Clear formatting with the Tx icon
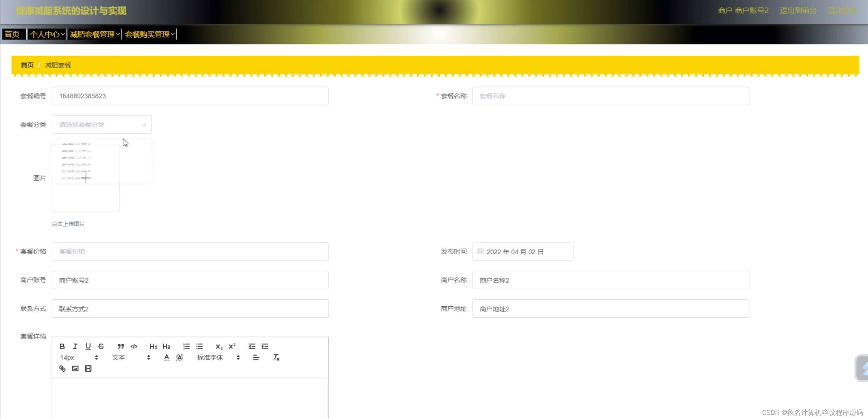The width and height of the screenshot is (868, 419). [276, 357]
